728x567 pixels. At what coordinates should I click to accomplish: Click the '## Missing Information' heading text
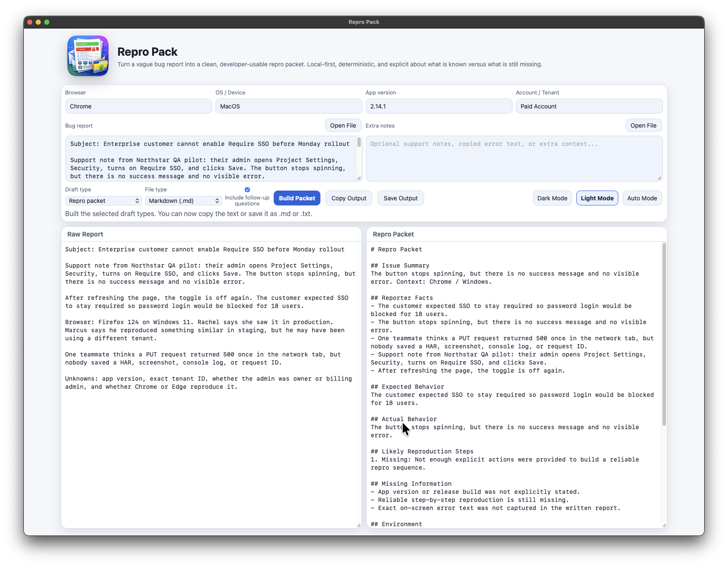click(411, 484)
